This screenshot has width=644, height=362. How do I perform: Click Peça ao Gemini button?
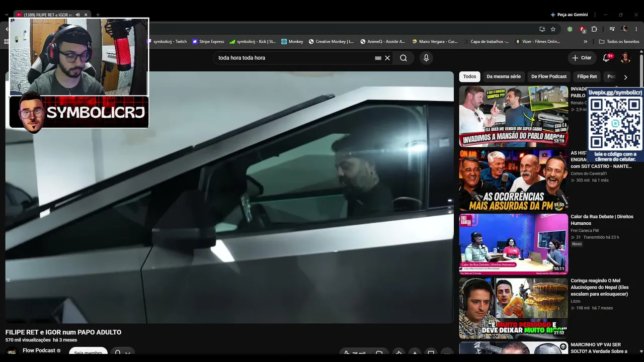569,15
